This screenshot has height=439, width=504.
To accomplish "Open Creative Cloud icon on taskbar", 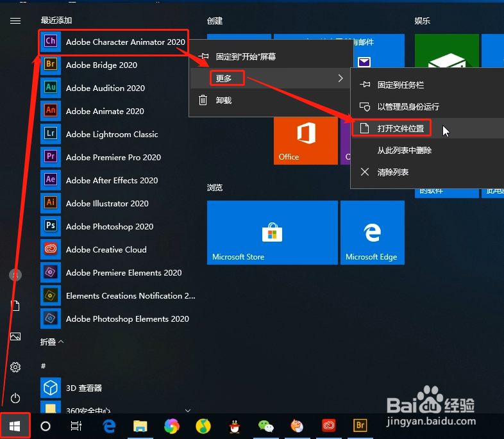I will [x=329, y=426].
